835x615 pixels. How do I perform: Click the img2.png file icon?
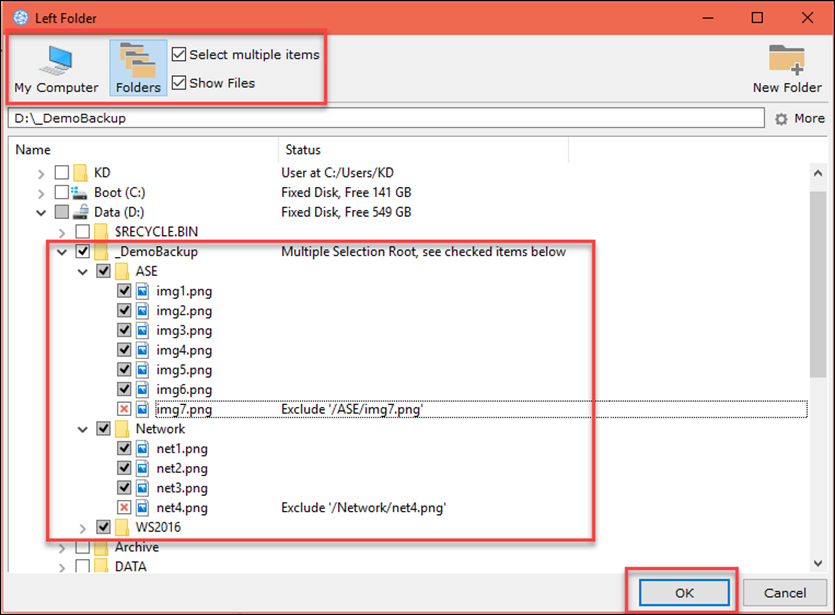142,311
